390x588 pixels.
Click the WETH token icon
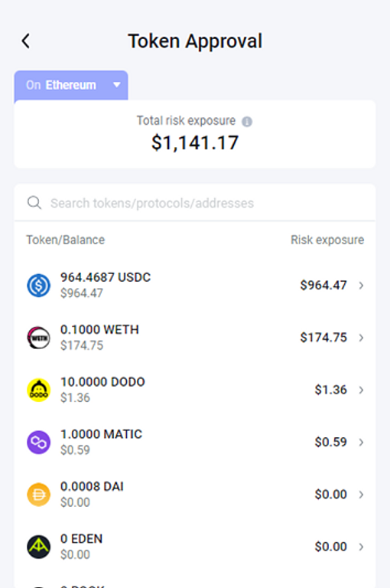coord(38,338)
